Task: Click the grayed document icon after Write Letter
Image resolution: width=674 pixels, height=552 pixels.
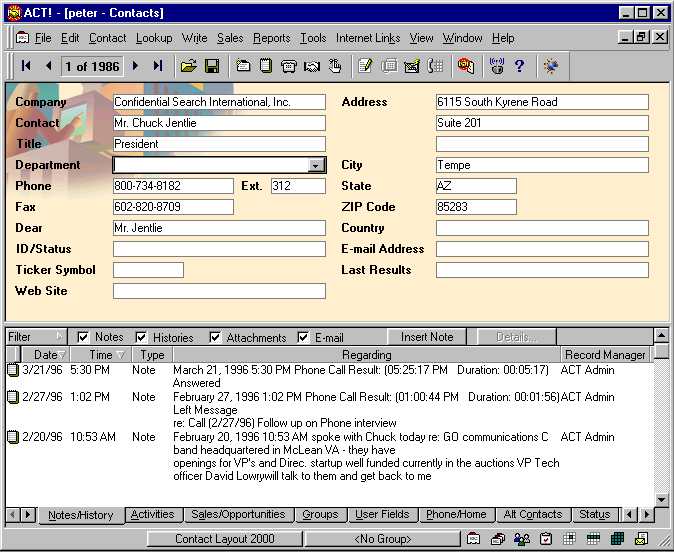Action: [389, 66]
